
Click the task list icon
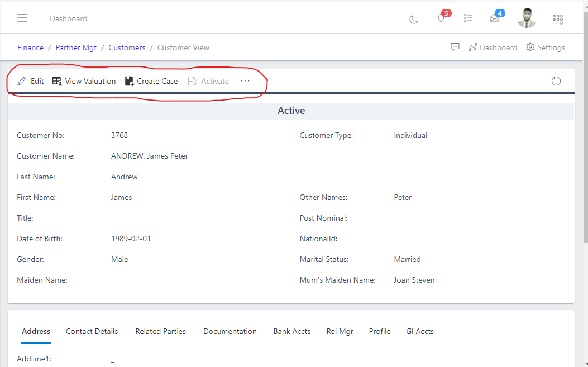pos(468,18)
